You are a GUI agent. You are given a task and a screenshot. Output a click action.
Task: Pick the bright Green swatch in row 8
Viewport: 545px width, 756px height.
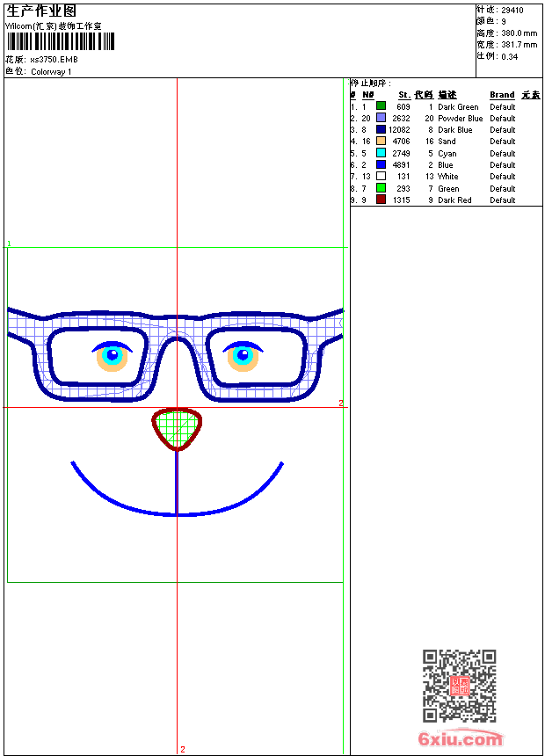381,188
